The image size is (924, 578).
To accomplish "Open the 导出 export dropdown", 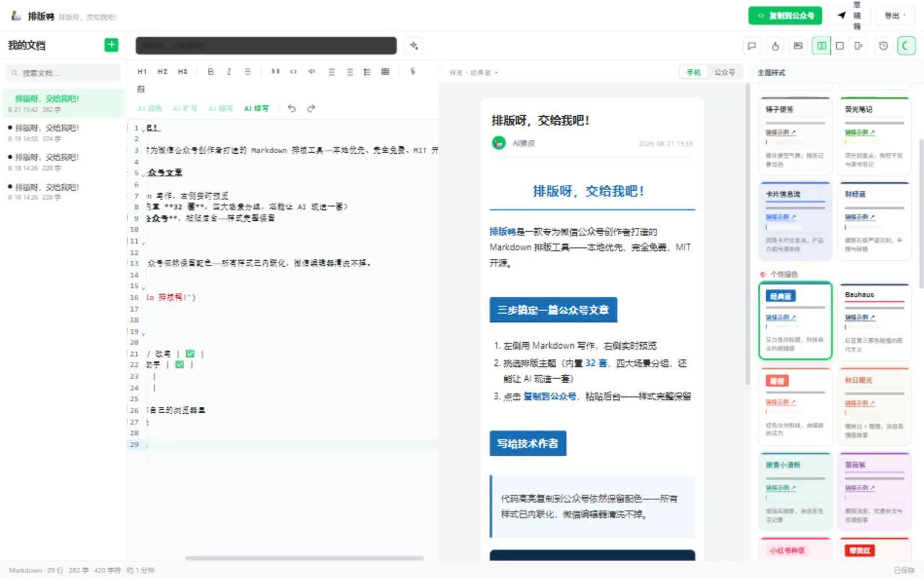I will click(895, 16).
